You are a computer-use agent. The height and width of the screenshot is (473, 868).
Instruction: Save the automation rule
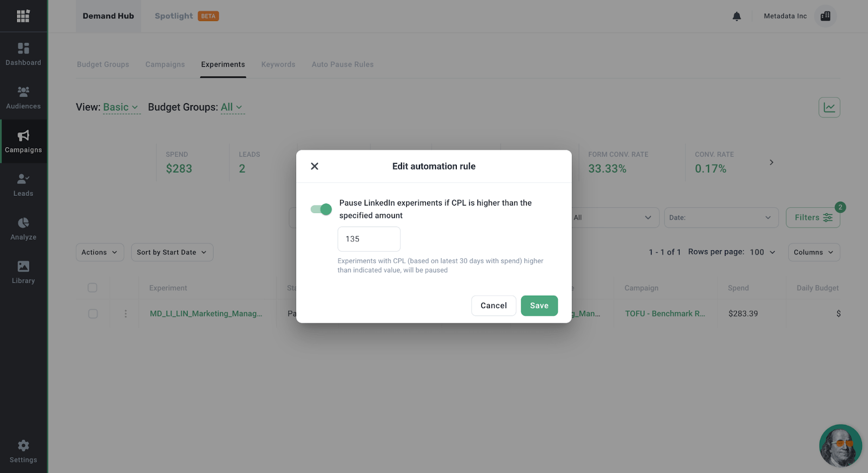539,305
